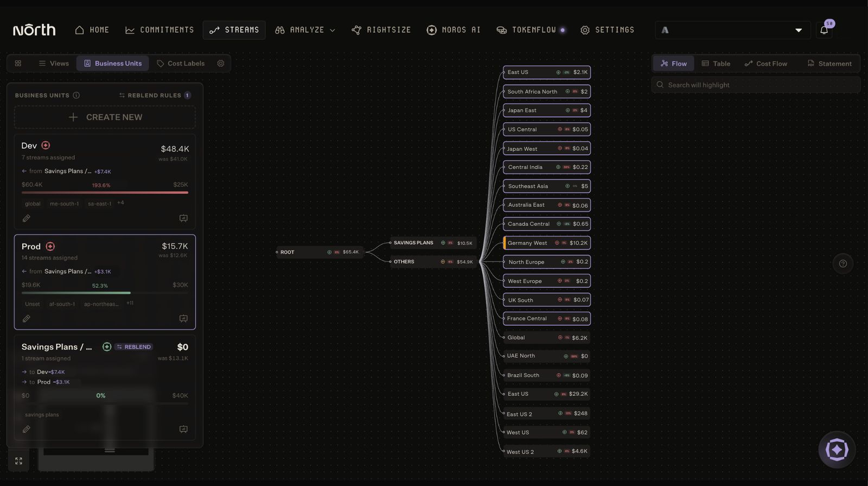Viewport: 868px width, 486px height.
Task: Open the Commitments section
Action: (x=159, y=30)
